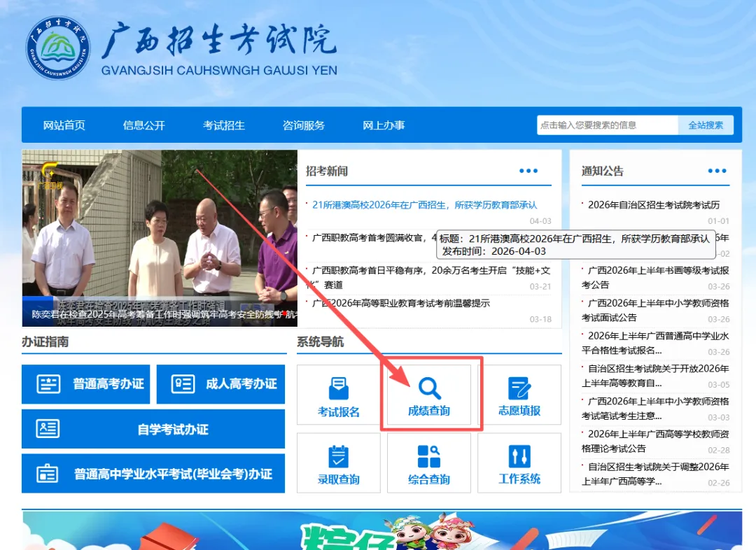
Task: Go to 网站首页 in navigation bar
Action: tap(64, 125)
